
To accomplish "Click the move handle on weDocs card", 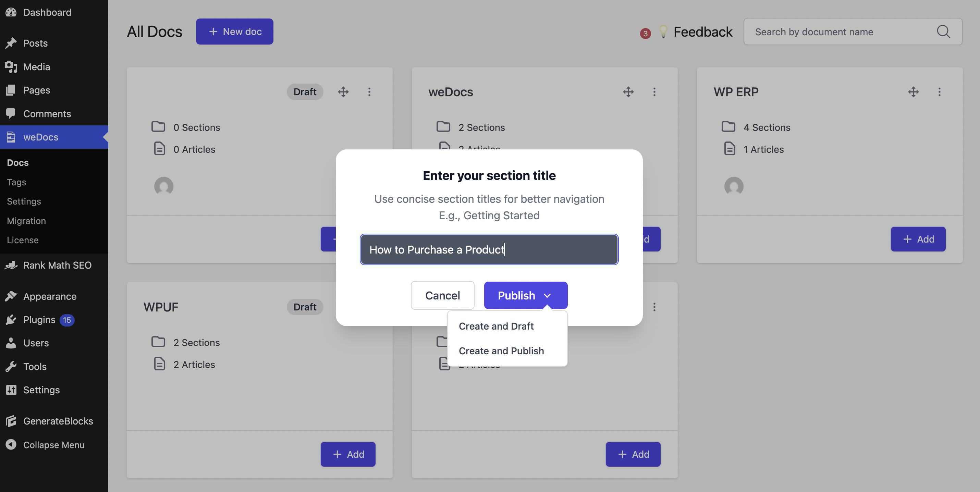I will coord(628,92).
